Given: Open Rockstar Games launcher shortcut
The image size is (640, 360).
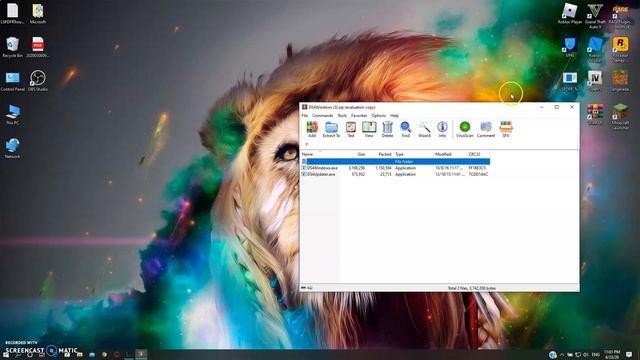Looking at the screenshot, I should click(620, 49).
